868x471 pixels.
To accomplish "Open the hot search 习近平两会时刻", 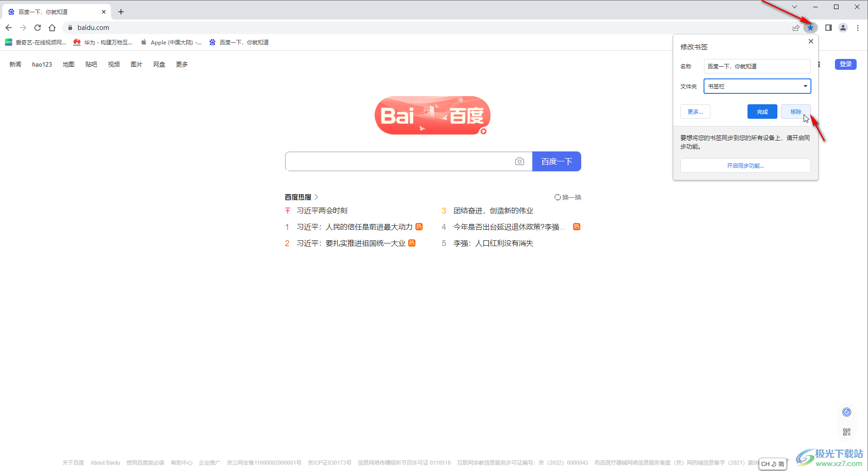I will point(322,211).
